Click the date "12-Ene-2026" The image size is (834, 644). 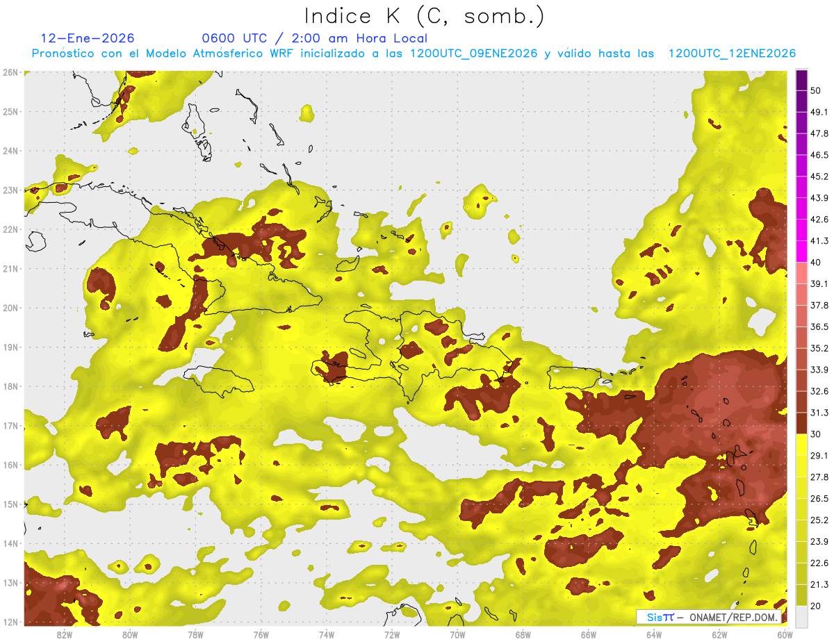click(88, 38)
